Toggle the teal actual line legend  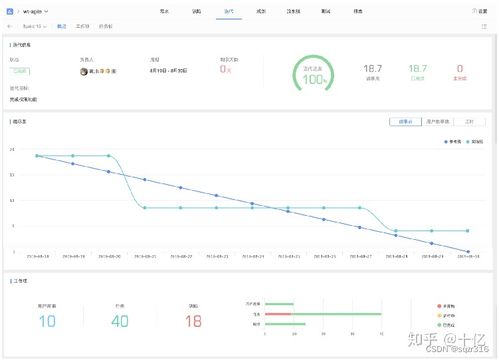[x=474, y=142]
